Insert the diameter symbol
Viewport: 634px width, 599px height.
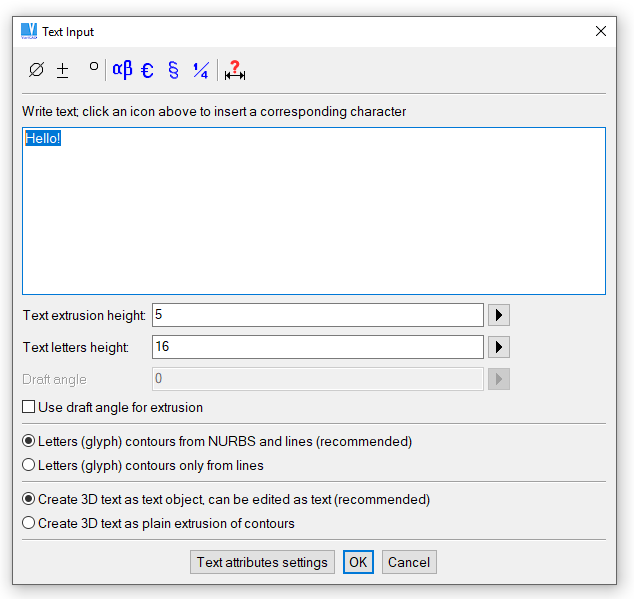[37, 70]
